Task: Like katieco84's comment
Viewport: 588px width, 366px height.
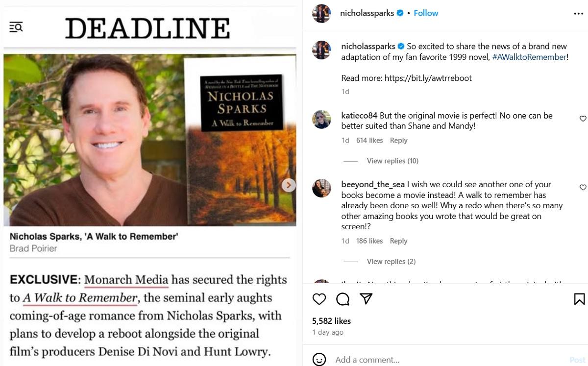Action: pyautogui.click(x=583, y=119)
